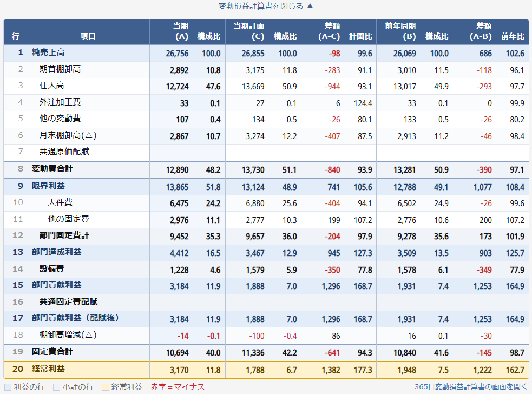Click the 変動費合計 row label
Image resolution: width=532 pixels, height=394 pixels.
[52, 169]
